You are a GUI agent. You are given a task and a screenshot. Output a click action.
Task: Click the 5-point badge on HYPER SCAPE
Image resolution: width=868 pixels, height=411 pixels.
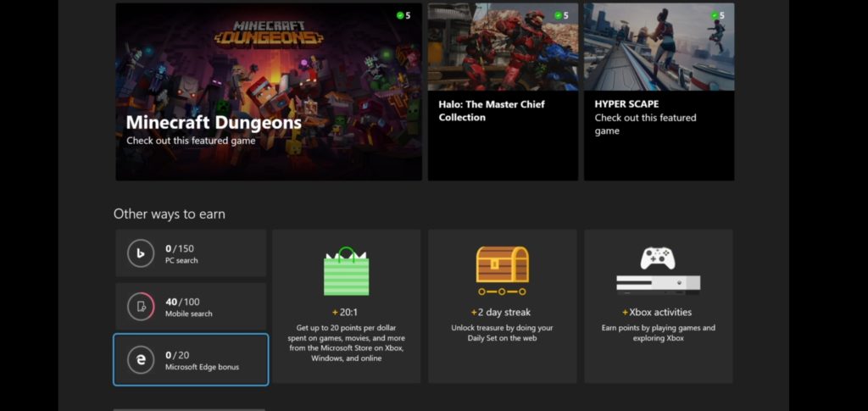point(716,15)
